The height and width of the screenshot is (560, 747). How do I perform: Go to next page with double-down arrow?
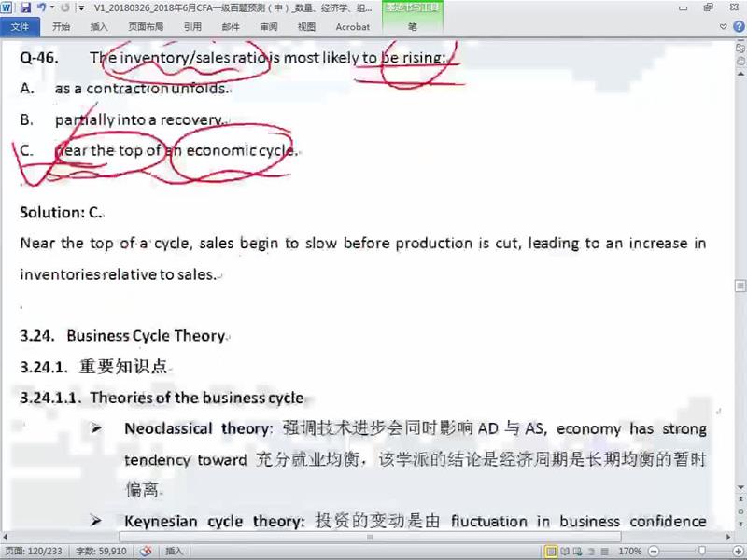(740, 523)
